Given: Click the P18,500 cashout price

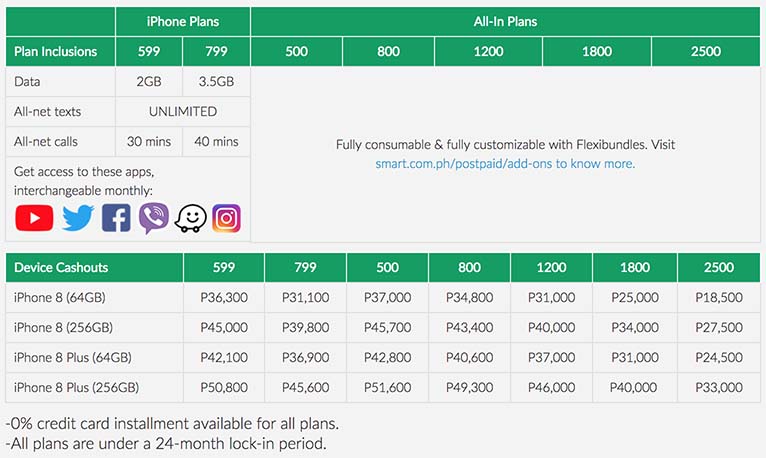Looking at the screenshot, I should click(719, 297).
